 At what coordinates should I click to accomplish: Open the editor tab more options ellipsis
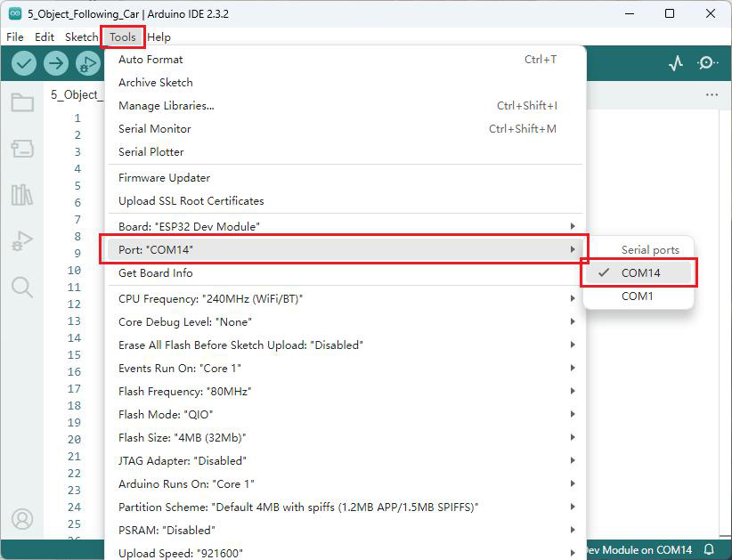point(712,94)
